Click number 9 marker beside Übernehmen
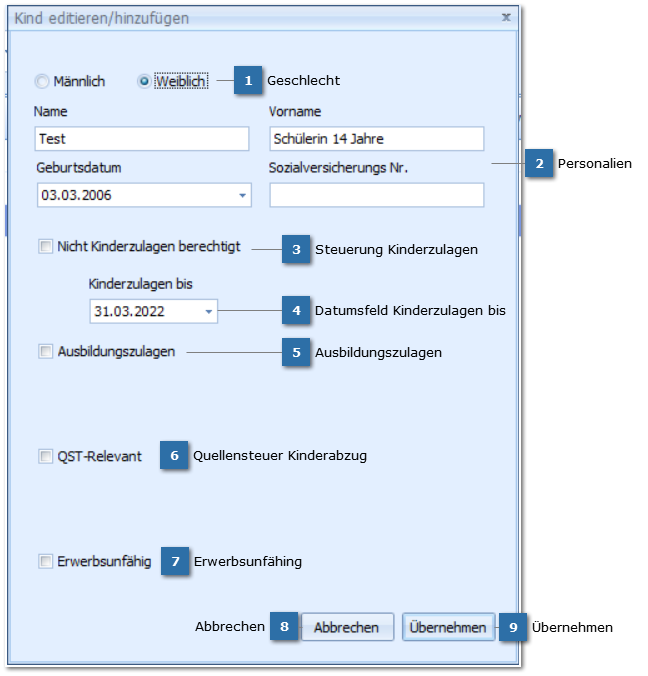Screen dimensions: 648x676 click(512, 627)
